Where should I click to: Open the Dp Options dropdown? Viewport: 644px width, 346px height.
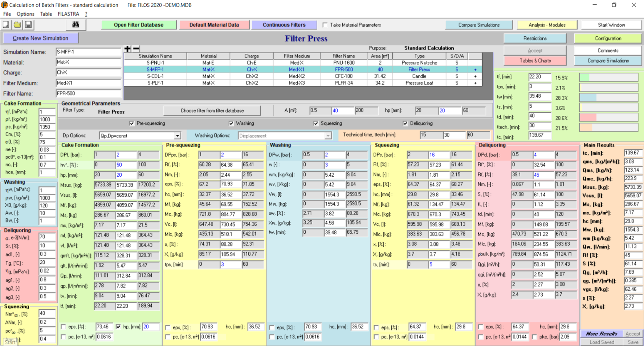[177, 136]
